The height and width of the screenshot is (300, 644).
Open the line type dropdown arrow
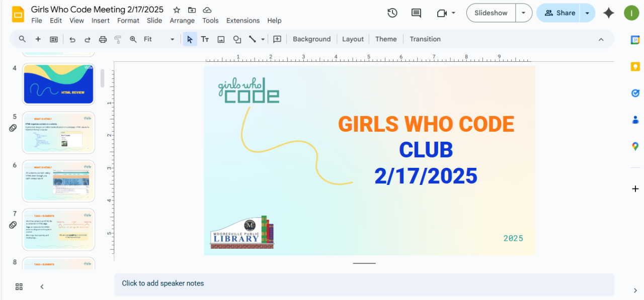(263, 39)
